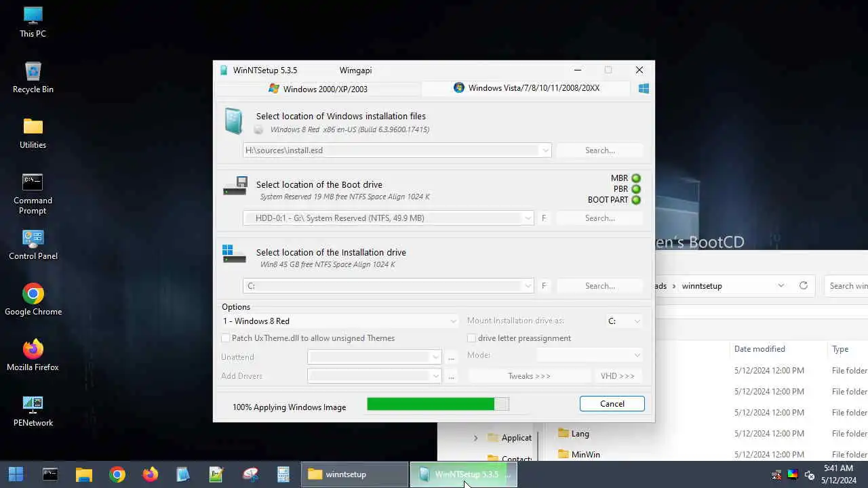Click the green notepad icon in taskbar

point(216,474)
